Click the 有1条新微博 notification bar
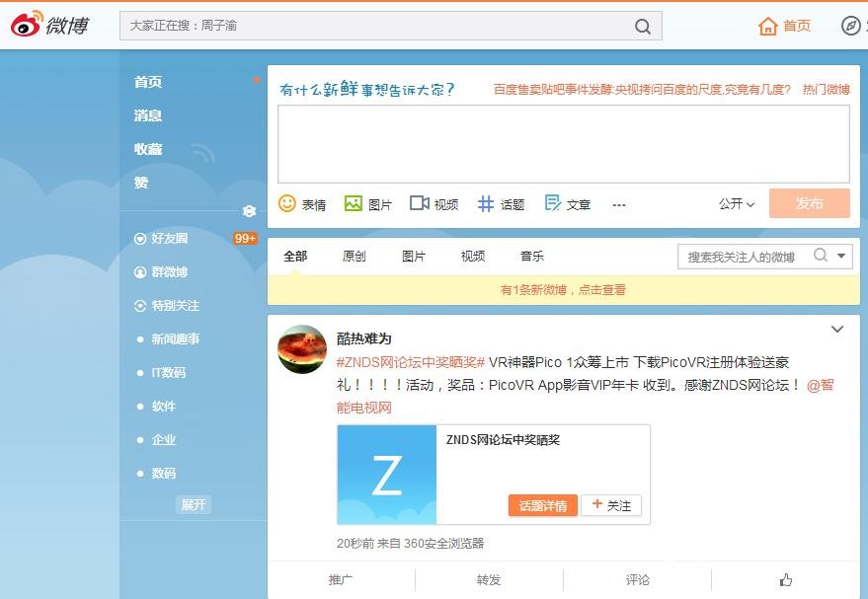Image resolution: width=868 pixels, height=599 pixels. [x=564, y=290]
